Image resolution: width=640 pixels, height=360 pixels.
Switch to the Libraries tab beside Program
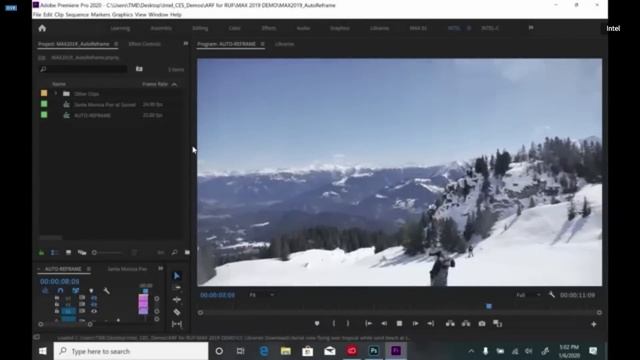(284, 44)
